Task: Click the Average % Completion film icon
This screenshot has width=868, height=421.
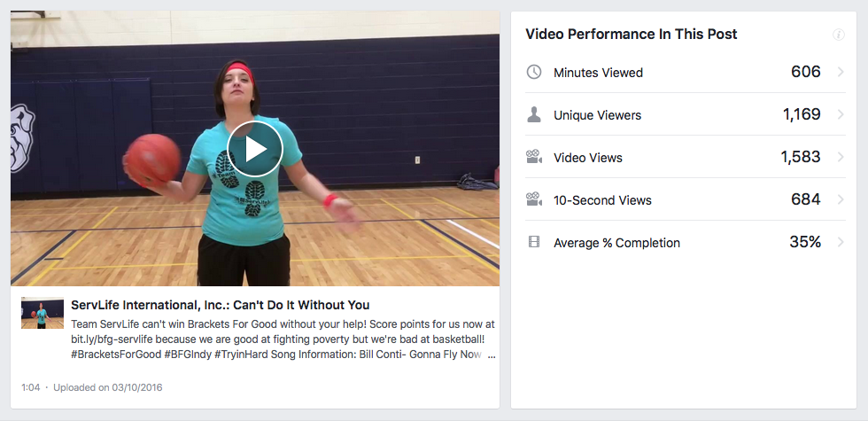Action: click(534, 242)
